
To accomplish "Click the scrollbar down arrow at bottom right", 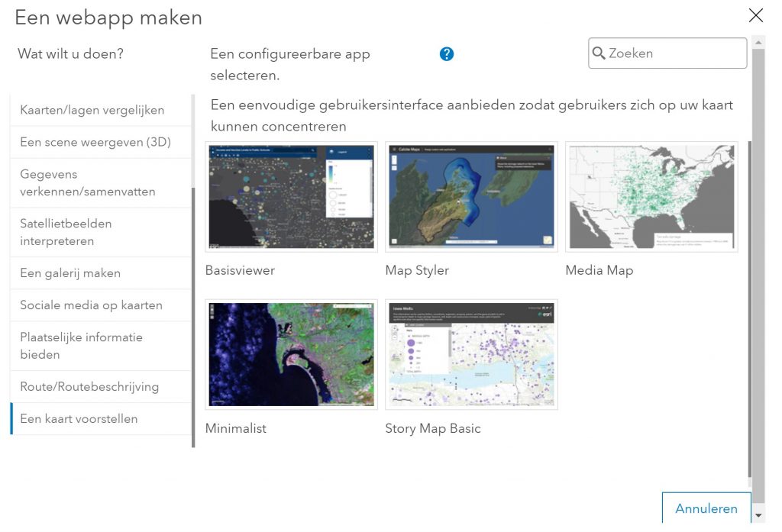I will [x=758, y=516].
